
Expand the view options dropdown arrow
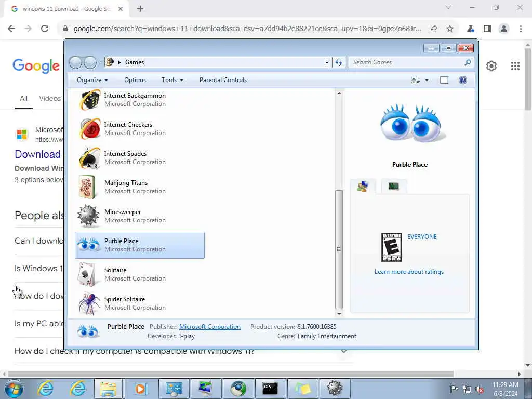click(427, 80)
